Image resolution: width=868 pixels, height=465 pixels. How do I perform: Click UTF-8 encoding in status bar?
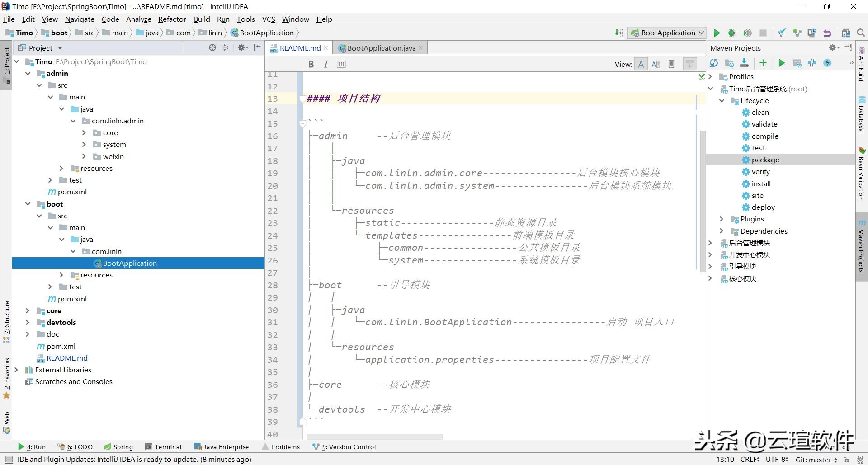tap(777, 459)
